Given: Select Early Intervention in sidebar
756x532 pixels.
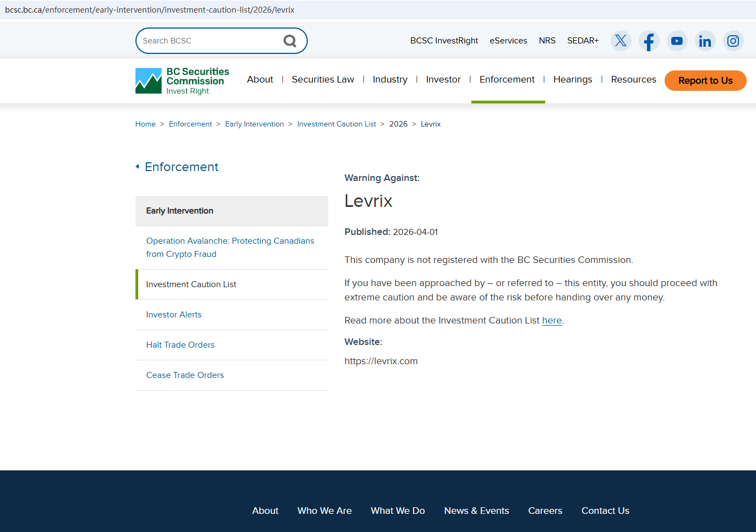Looking at the screenshot, I should [232, 211].
